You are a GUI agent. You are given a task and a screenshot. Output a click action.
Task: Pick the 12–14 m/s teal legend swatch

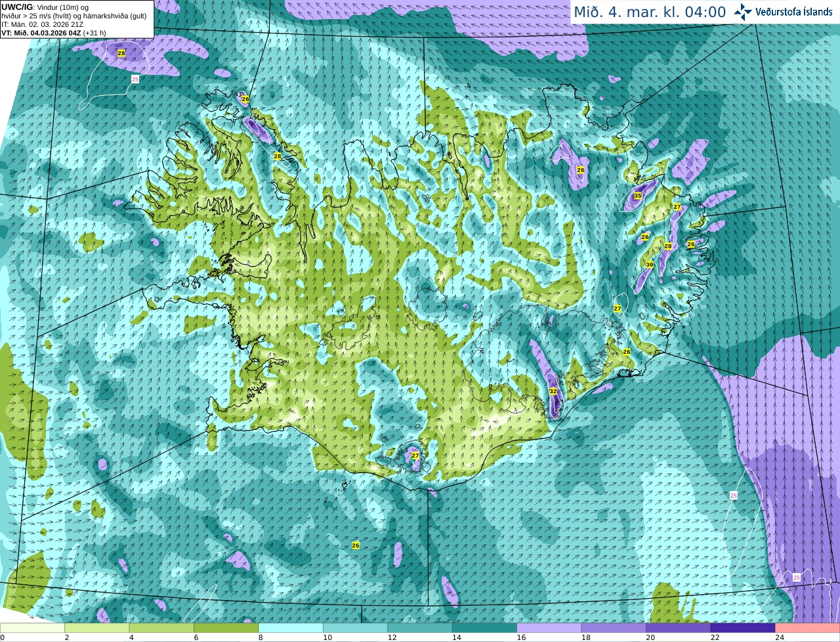420,628
